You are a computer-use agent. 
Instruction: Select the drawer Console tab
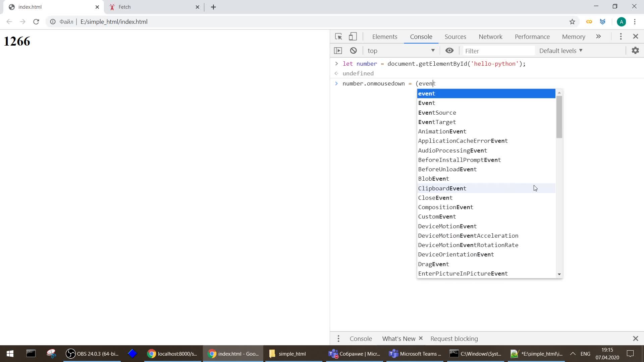point(361,339)
